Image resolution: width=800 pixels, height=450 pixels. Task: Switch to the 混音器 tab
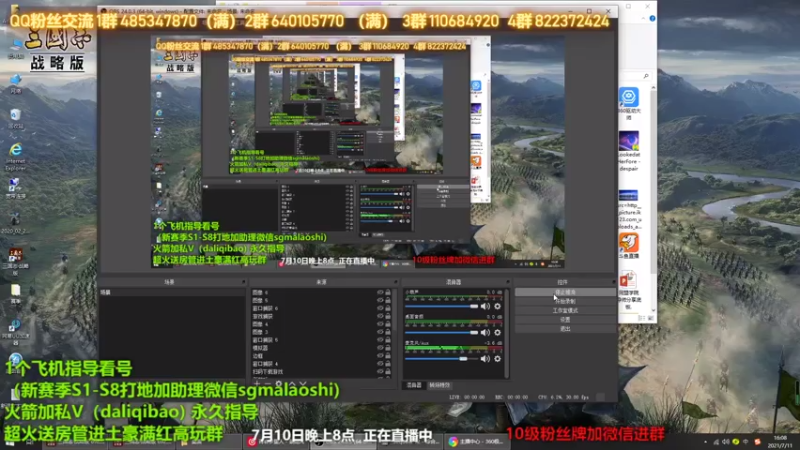coord(414,385)
